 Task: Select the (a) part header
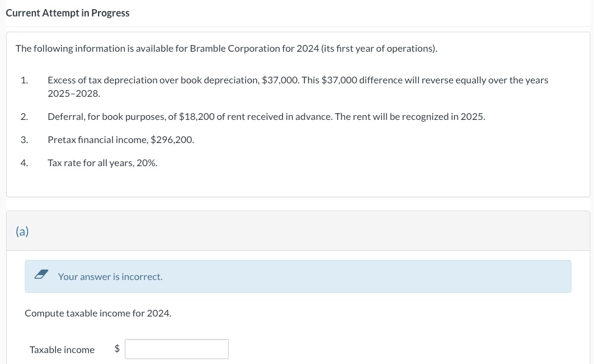pos(23,231)
